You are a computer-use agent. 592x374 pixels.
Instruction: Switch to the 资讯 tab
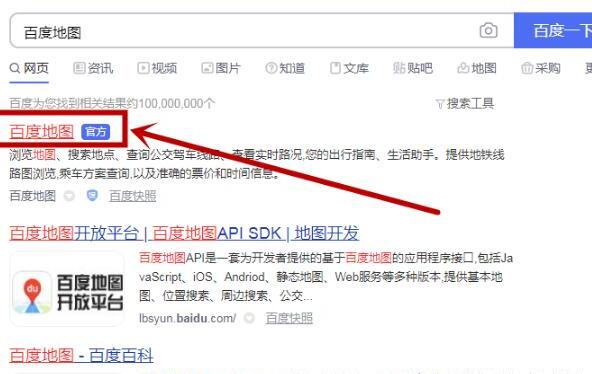93,68
